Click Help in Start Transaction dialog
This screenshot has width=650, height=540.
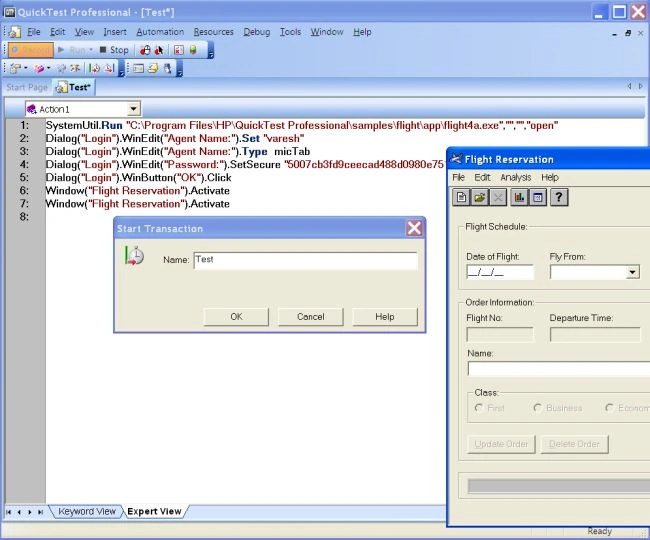385,317
